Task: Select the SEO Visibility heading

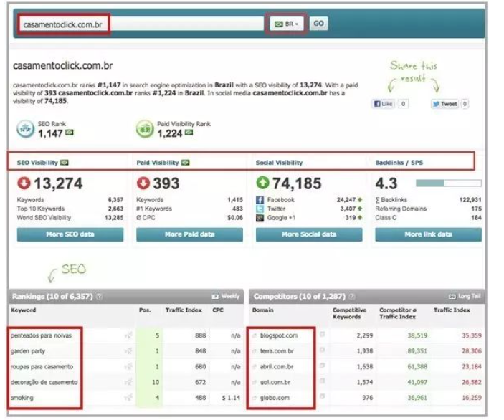Action: pyautogui.click(x=37, y=163)
